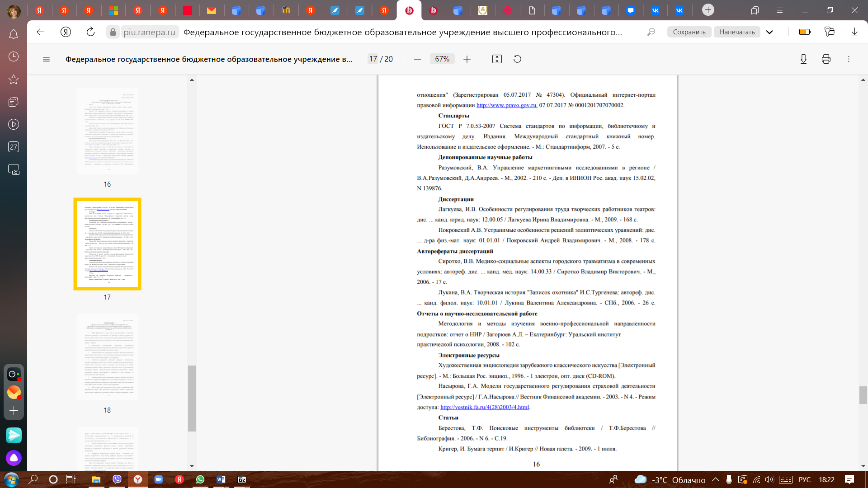The image size is (868, 488).
Task: Show hidden system tray icons
Action: tap(715, 479)
